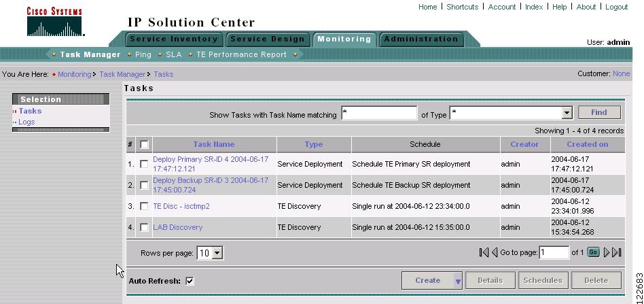This screenshot has height=304, width=644.
Task: Open Deploy Backup SR-ID 3 task link
Action: pyautogui.click(x=211, y=185)
